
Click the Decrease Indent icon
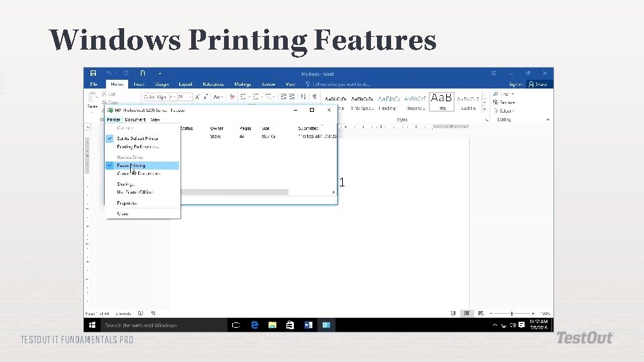click(x=283, y=97)
